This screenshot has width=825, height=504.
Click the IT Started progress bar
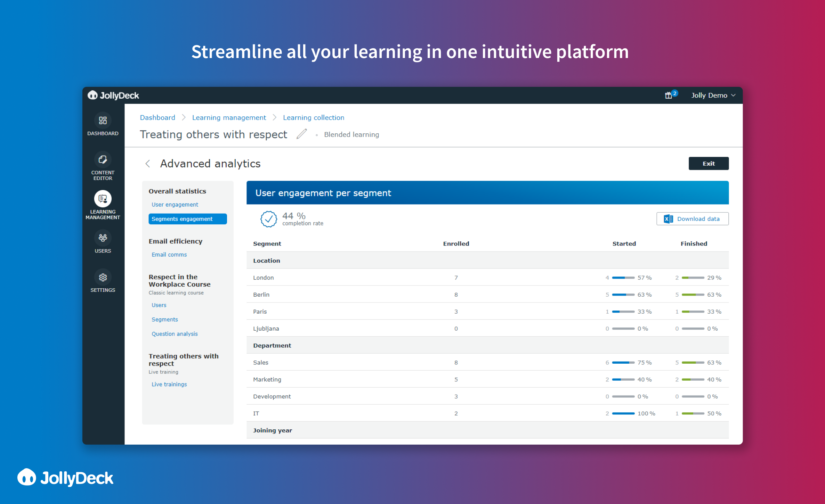pyautogui.click(x=623, y=413)
